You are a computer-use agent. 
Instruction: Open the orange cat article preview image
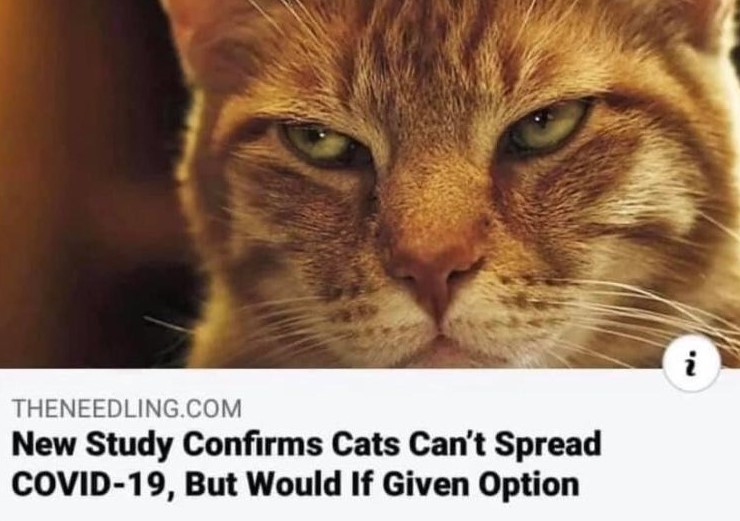point(370,184)
